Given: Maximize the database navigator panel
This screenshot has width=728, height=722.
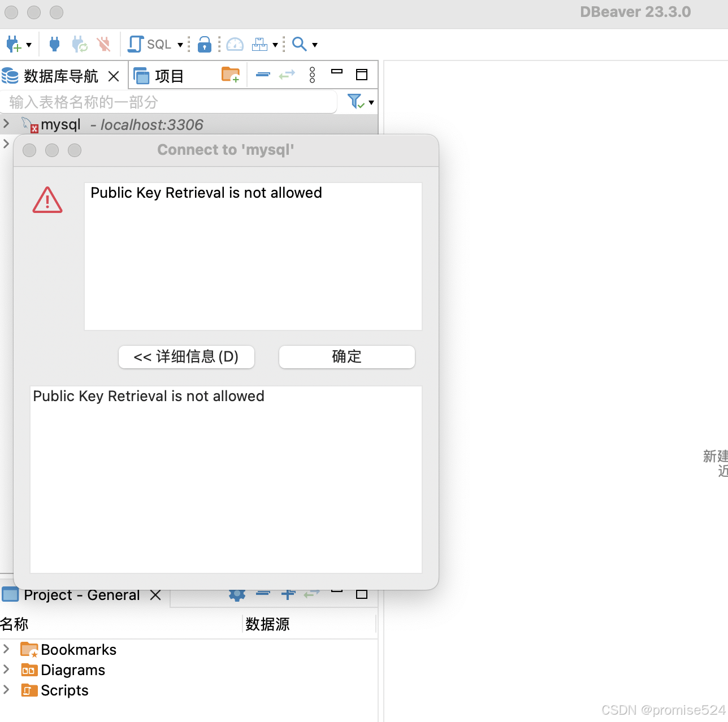Looking at the screenshot, I should pyautogui.click(x=362, y=75).
